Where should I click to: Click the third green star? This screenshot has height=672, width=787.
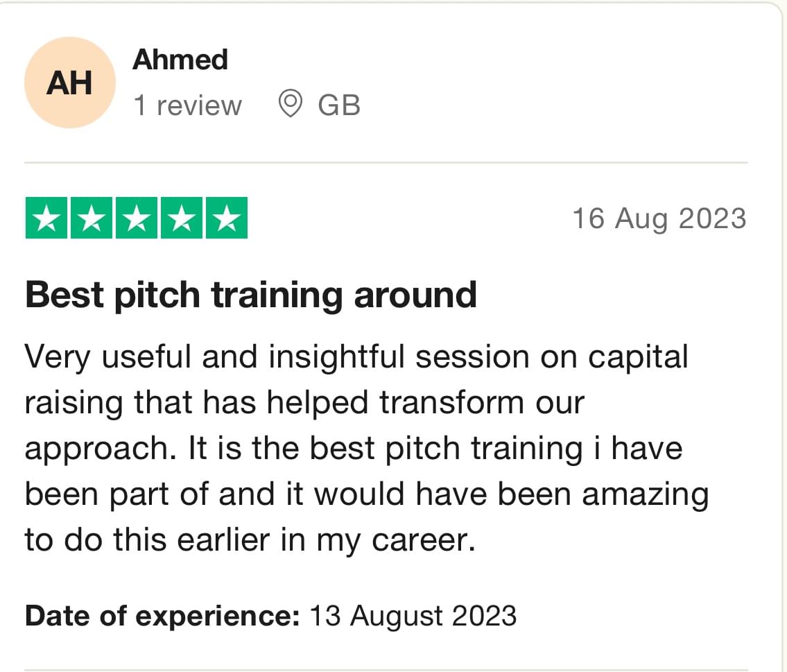click(137, 218)
